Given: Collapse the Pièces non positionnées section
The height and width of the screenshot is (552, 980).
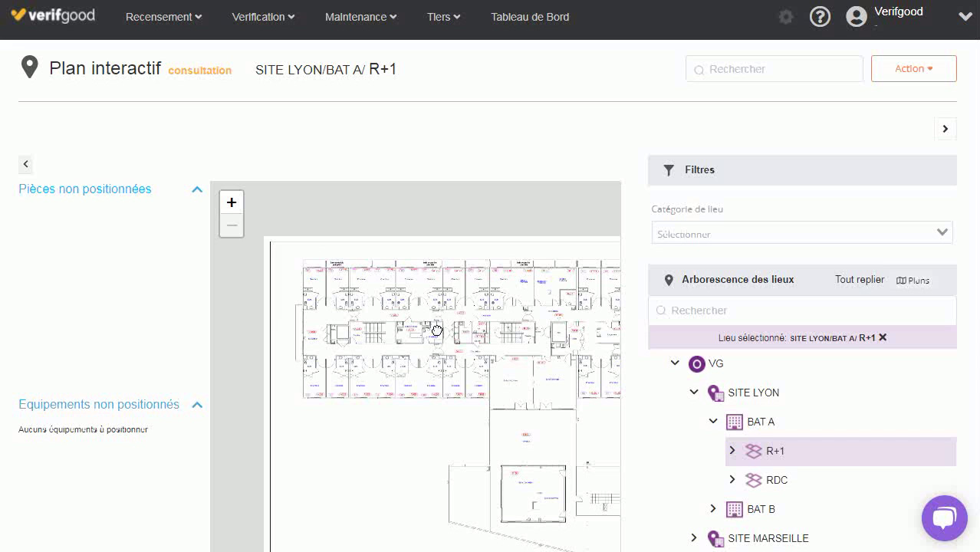Looking at the screenshot, I should coord(197,189).
